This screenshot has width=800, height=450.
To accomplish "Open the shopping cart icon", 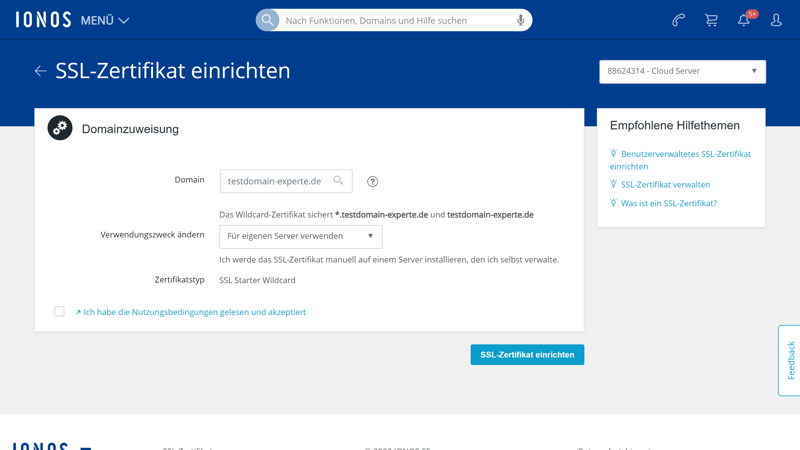I will (711, 20).
